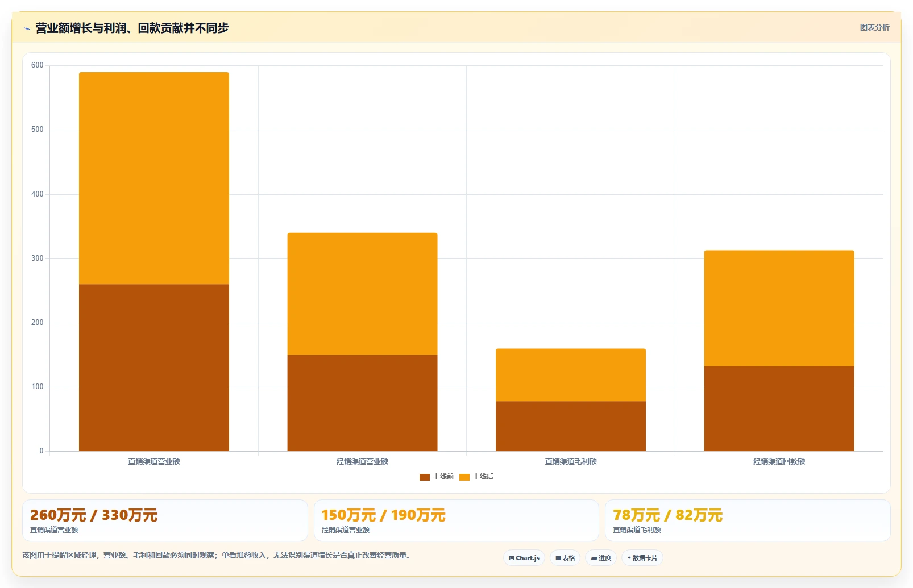
Task: Toggle the 上线后 legend entry
Action: click(476, 477)
